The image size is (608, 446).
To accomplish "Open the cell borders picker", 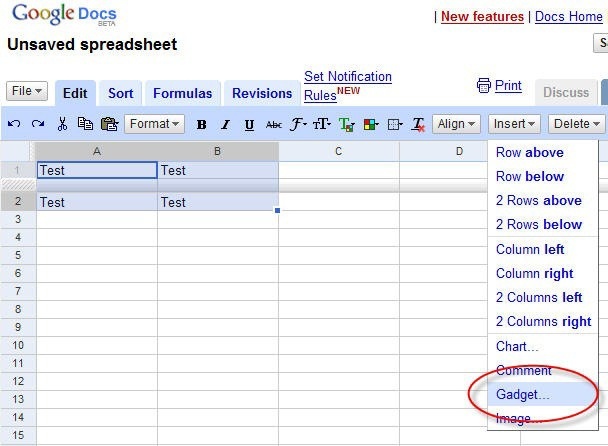I will (x=395, y=125).
